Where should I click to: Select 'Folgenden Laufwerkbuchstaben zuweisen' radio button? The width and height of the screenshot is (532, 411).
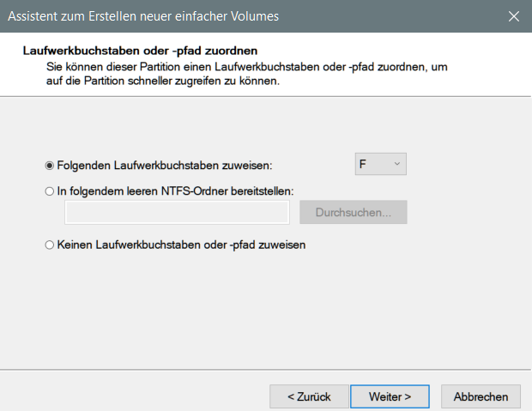pos(50,165)
